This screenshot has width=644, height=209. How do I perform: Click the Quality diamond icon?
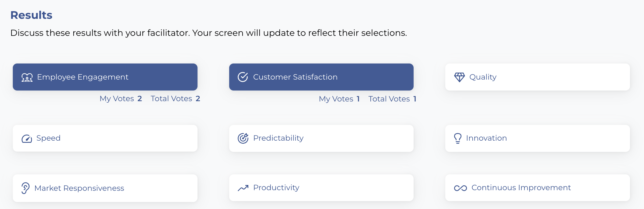tap(459, 77)
